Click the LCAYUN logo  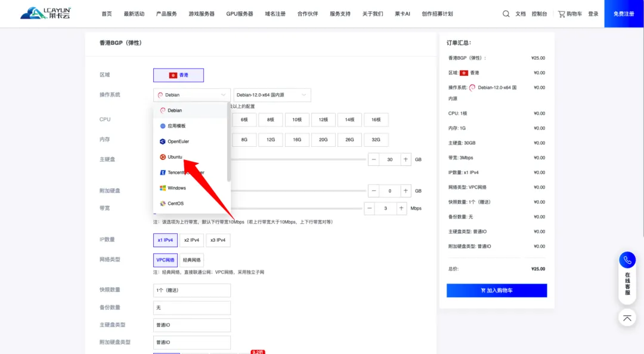45,13
